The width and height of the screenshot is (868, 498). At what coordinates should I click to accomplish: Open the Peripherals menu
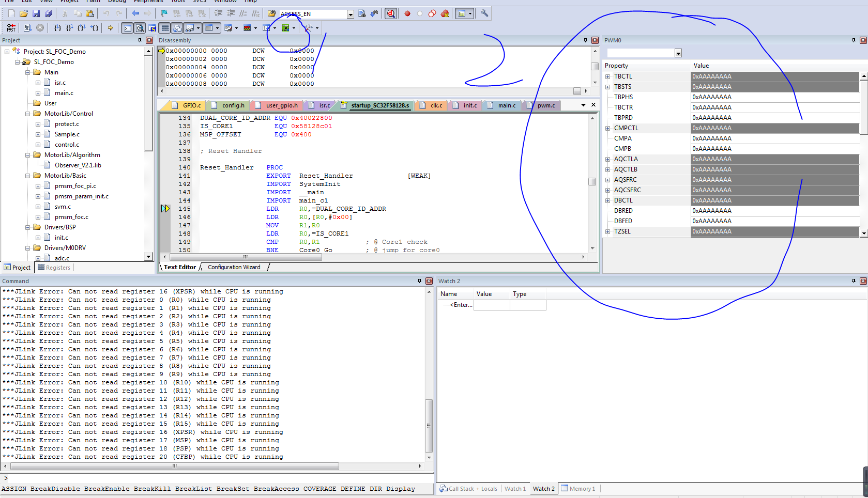148,2
